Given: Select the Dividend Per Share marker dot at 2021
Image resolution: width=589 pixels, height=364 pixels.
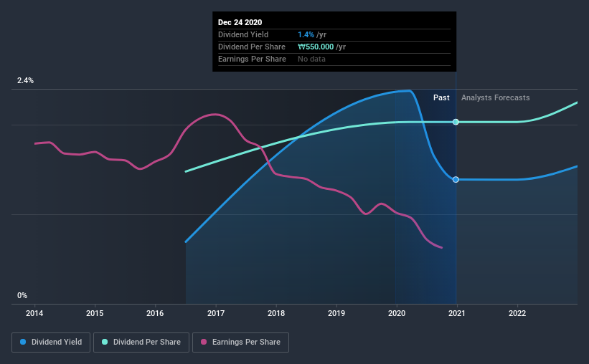Looking at the screenshot, I should coord(456,122).
